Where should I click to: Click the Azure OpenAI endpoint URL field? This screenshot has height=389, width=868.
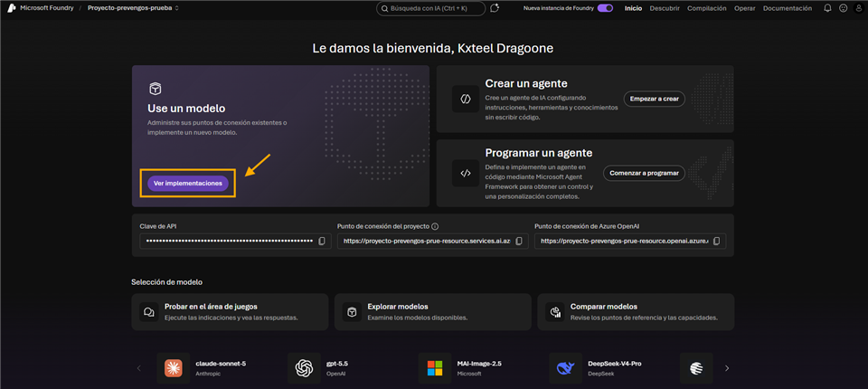[x=630, y=241]
